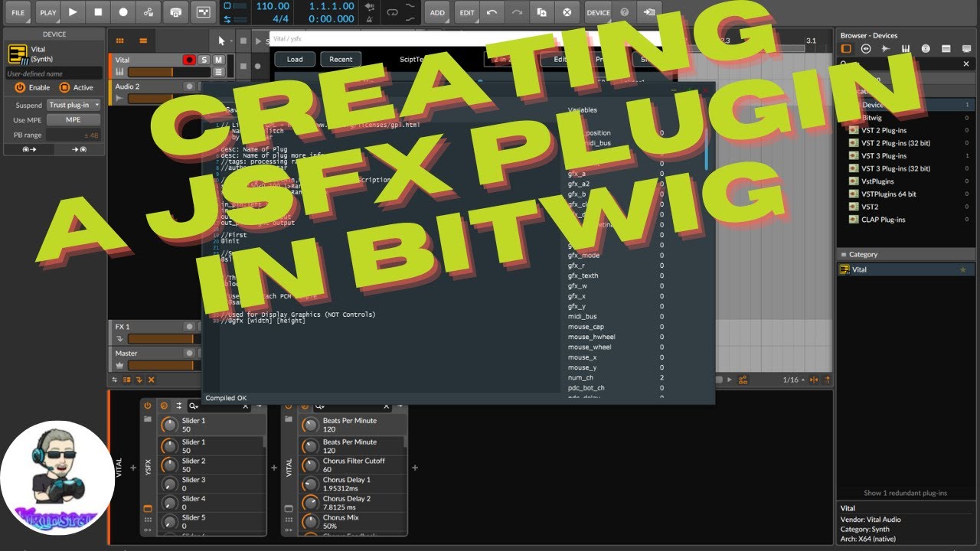Click the global record button
This screenshot has width=980, height=551.
click(x=123, y=12)
